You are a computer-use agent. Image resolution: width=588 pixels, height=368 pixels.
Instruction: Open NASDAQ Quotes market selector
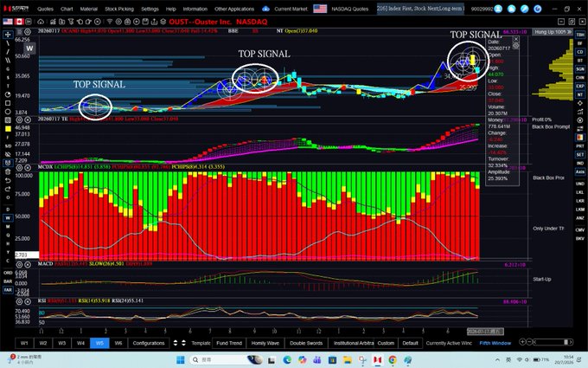click(x=350, y=9)
